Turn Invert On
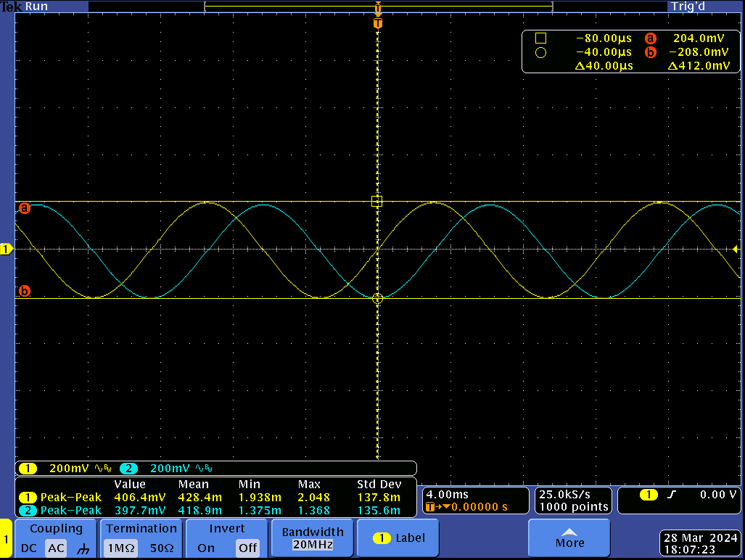The image size is (745, 560). (x=206, y=548)
